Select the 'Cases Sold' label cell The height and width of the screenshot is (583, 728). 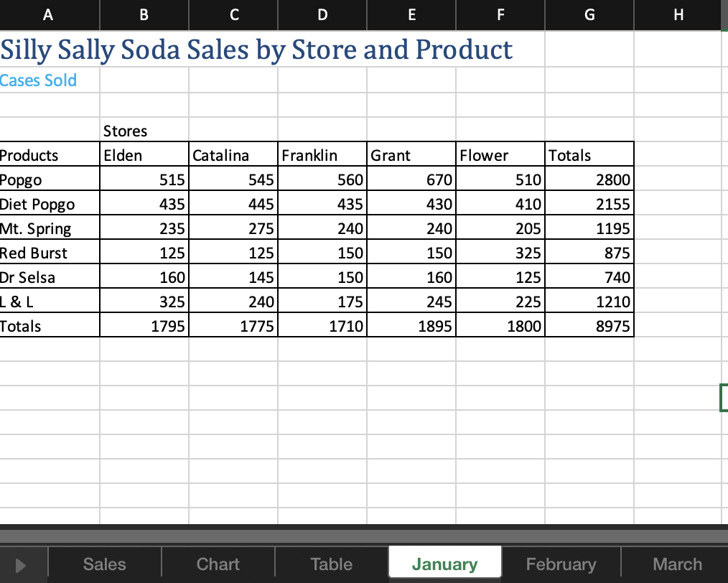pyautogui.click(x=39, y=80)
